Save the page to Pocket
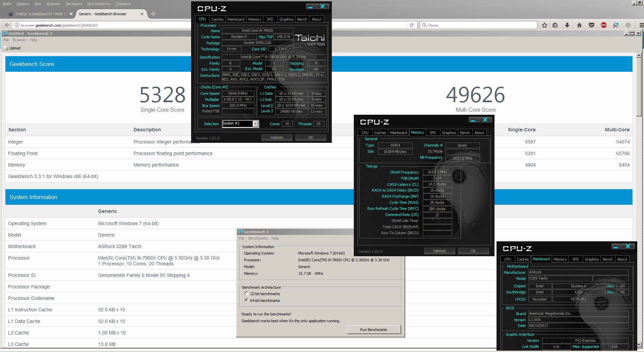This screenshot has width=644, height=352. pos(592,25)
